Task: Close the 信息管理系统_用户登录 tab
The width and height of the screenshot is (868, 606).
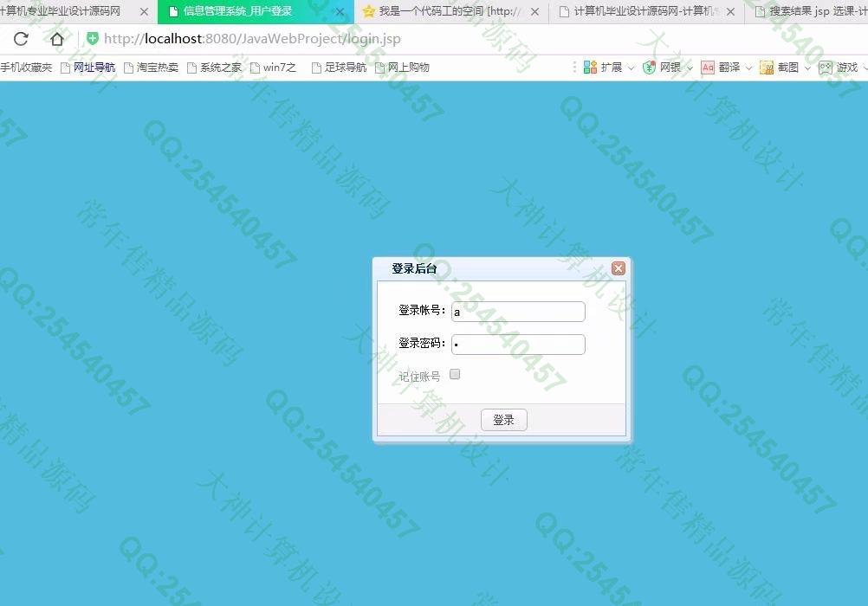Action: pyautogui.click(x=340, y=11)
